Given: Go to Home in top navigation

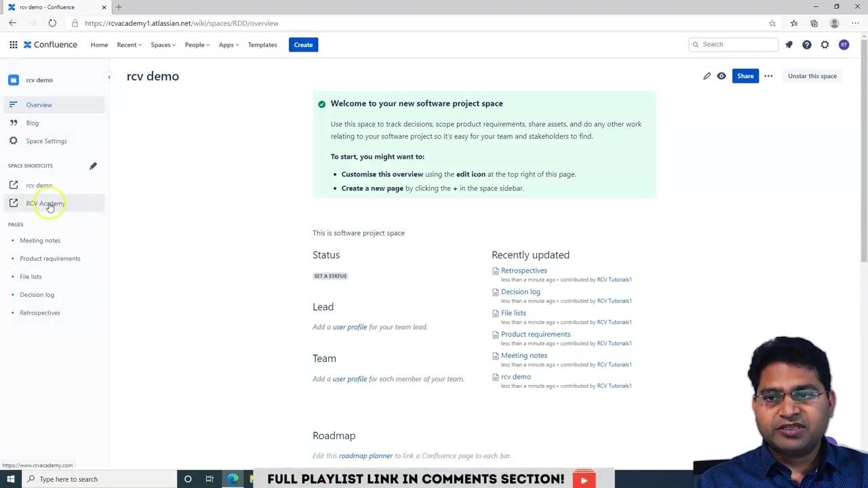Looking at the screenshot, I should [x=99, y=45].
